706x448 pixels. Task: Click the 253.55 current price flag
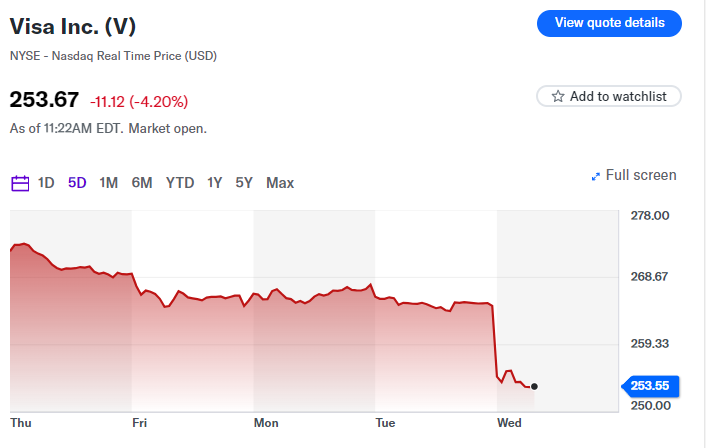tap(650, 386)
